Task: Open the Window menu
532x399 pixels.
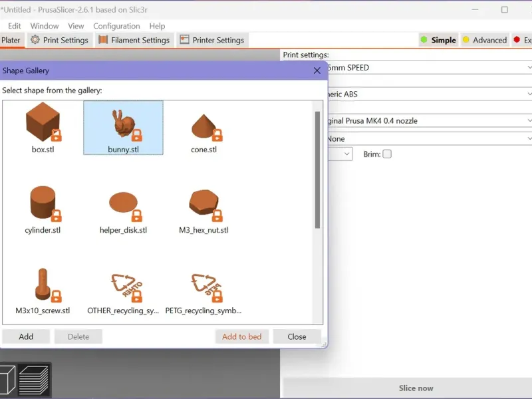Action: point(45,26)
